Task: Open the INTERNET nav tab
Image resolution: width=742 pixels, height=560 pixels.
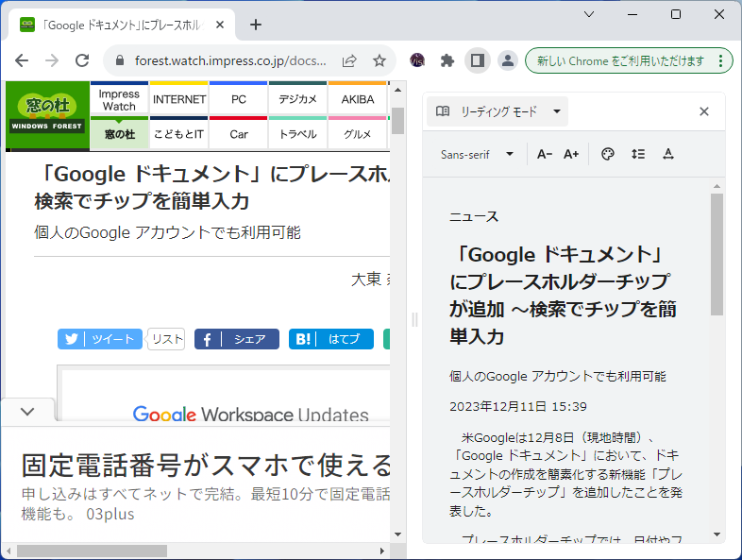Action: 178,100
